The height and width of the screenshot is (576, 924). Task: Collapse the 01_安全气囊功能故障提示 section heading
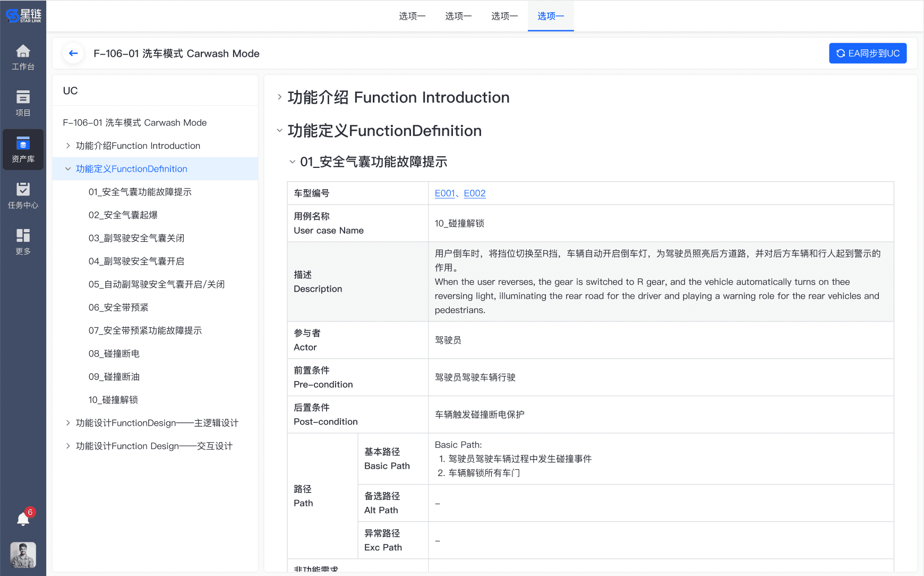click(x=292, y=162)
